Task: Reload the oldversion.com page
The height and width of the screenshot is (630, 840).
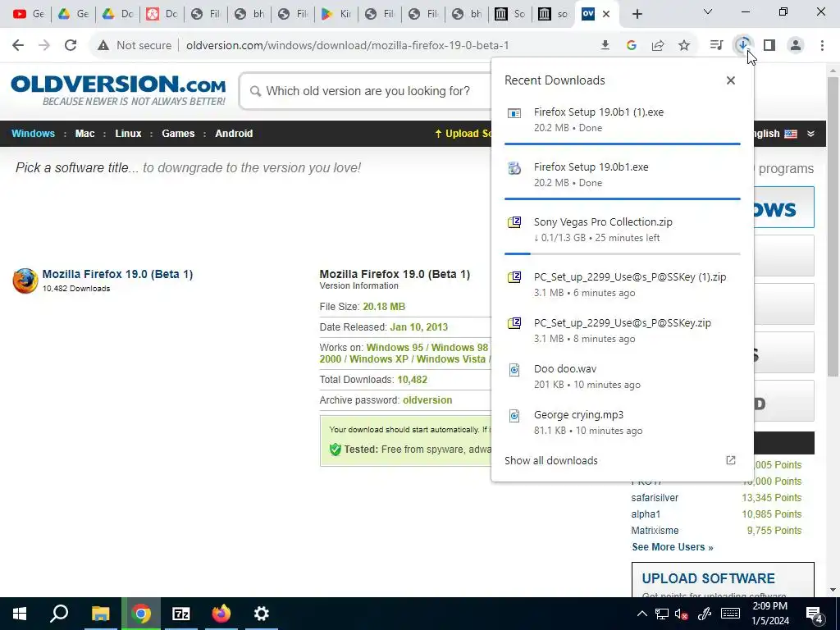Action: tap(71, 46)
